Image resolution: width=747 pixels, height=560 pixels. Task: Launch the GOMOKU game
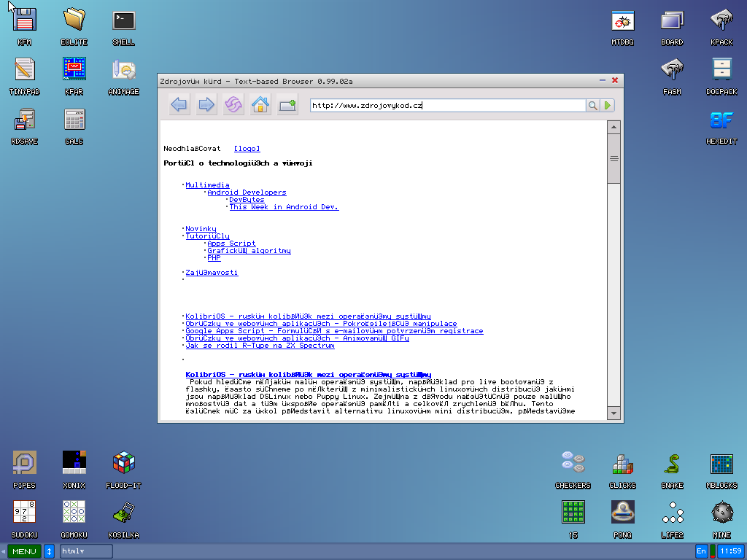point(74,519)
